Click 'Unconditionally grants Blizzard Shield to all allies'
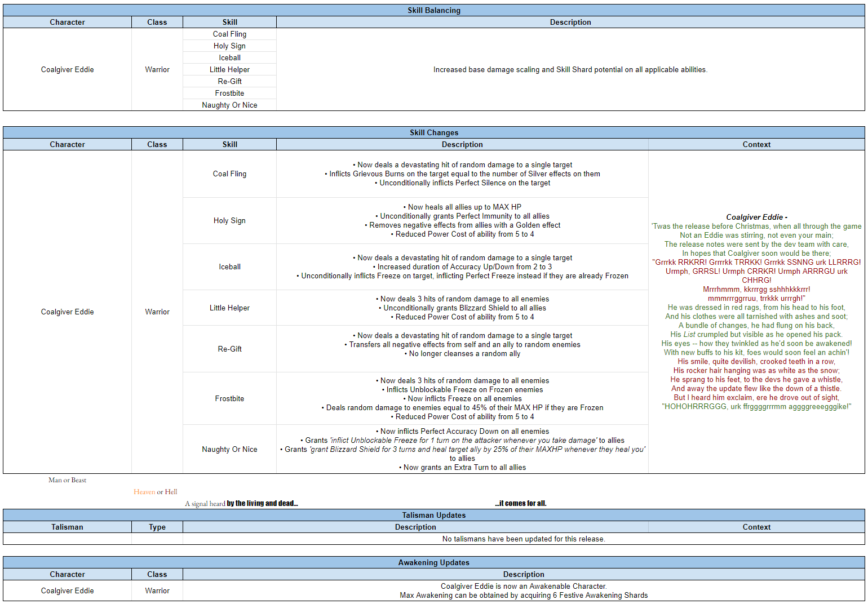Viewport: 868px width, 604px height. [462, 308]
